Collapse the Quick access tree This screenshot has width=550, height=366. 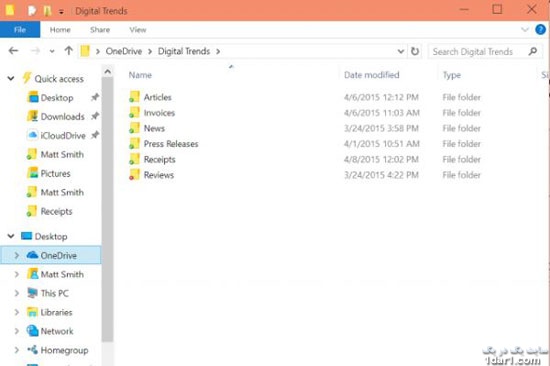click(x=11, y=78)
